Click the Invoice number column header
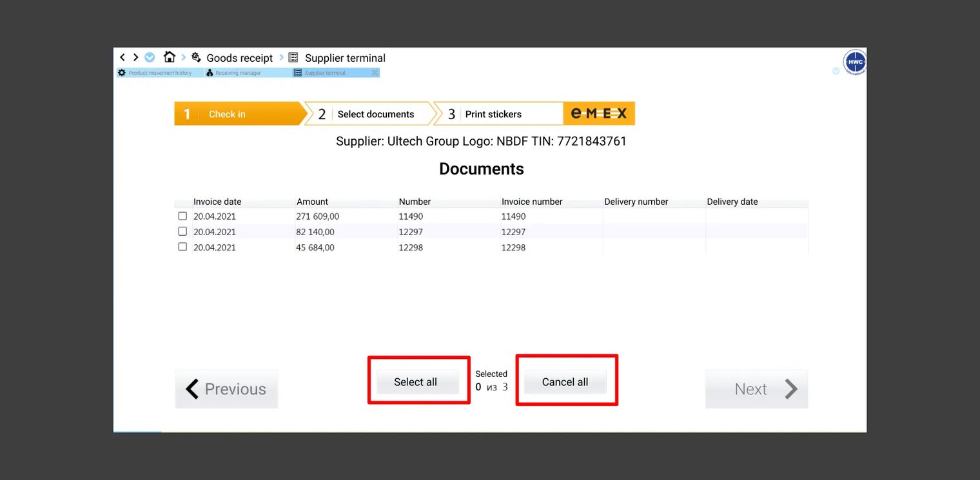This screenshot has height=480, width=980. click(x=532, y=202)
